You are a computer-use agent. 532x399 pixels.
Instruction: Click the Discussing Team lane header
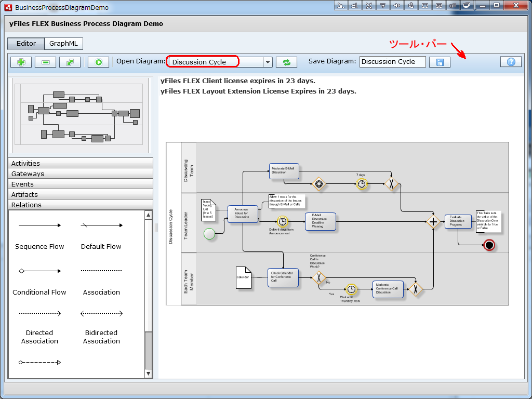point(189,168)
